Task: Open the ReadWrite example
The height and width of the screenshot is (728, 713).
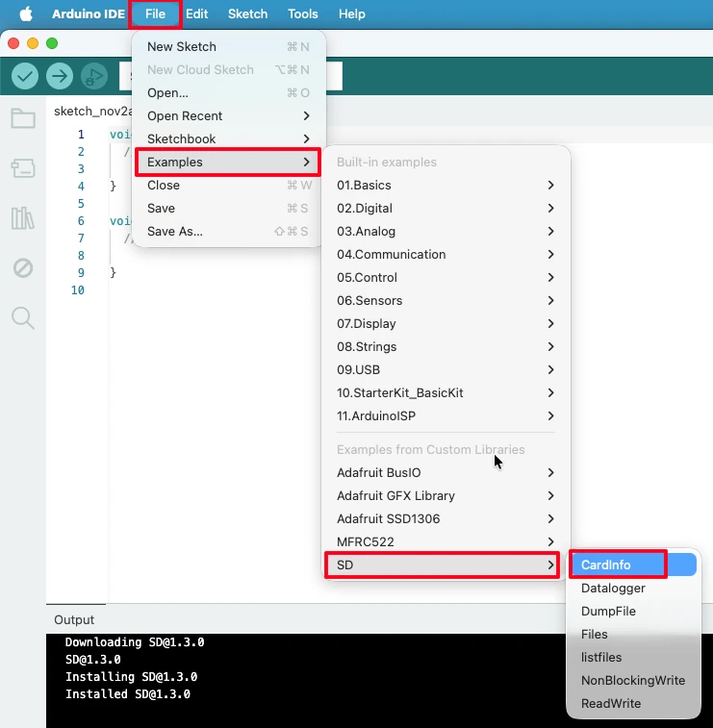Action: coord(633,703)
